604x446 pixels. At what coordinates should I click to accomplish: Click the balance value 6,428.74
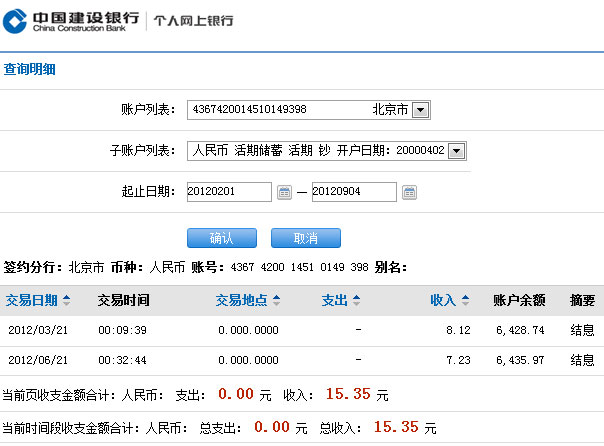tap(520, 330)
